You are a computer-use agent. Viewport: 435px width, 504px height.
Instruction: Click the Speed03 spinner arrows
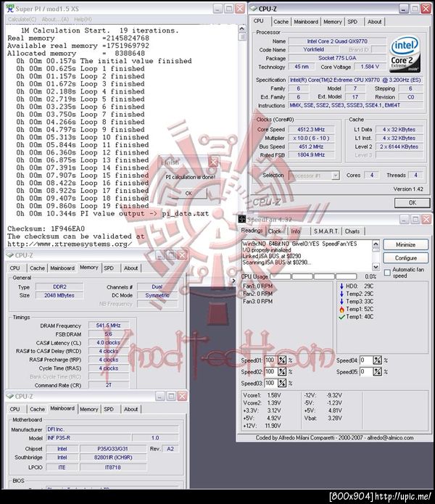[282, 383]
